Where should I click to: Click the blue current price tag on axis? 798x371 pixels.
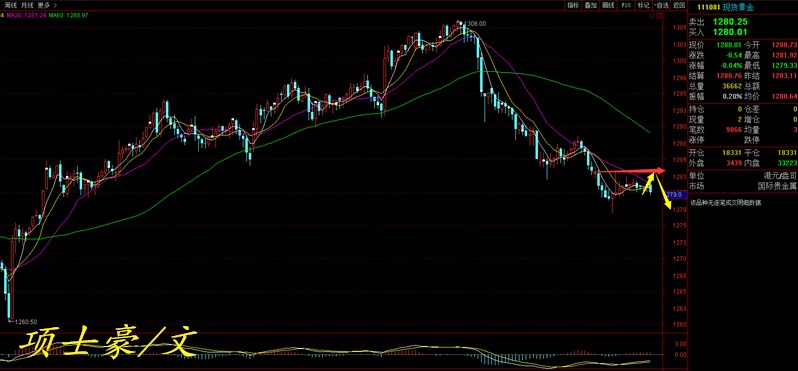675,194
